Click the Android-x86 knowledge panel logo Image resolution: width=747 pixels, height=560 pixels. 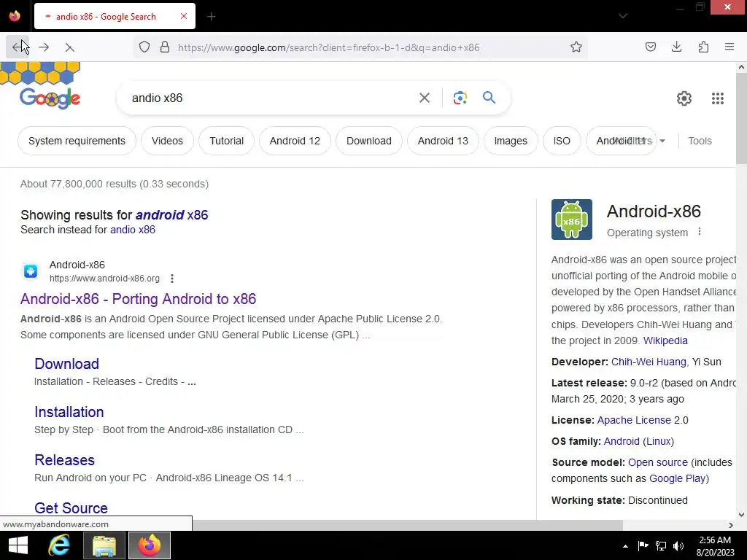coord(572,219)
